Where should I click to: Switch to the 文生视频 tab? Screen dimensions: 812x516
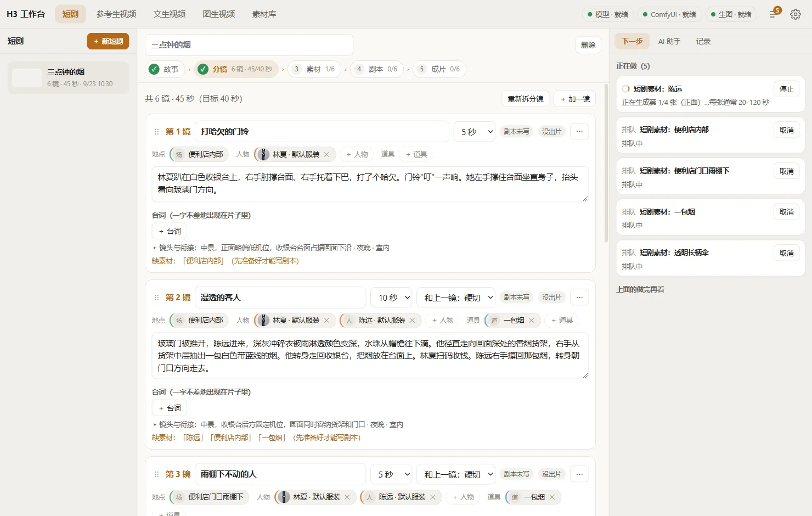pyautogui.click(x=170, y=14)
